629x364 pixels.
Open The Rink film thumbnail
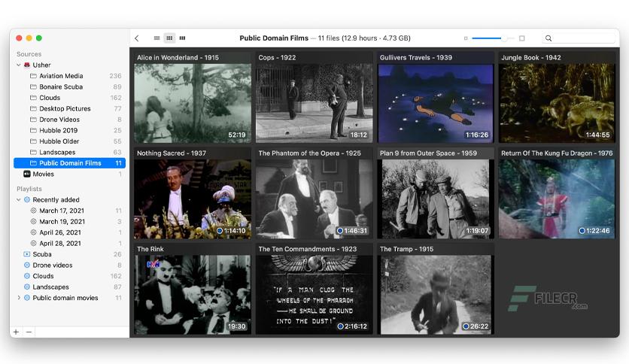[x=193, y=295]
